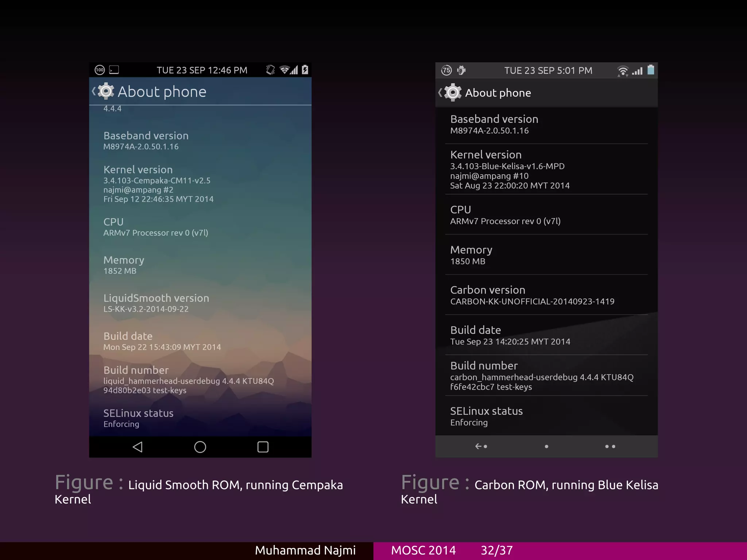This screenshot has width=747, height=560.
Task: Tap the two-dot recents button on Carbon phone
Action: point(610,446)
